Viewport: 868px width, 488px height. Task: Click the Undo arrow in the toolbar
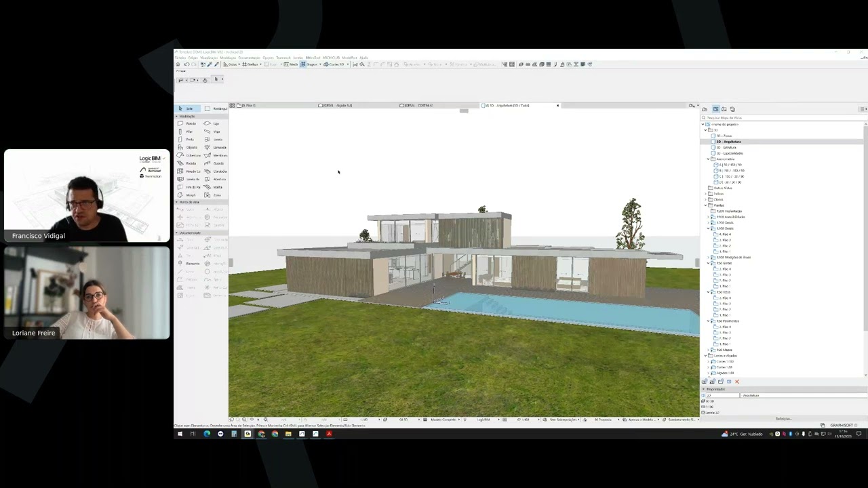tap(186, 64)
